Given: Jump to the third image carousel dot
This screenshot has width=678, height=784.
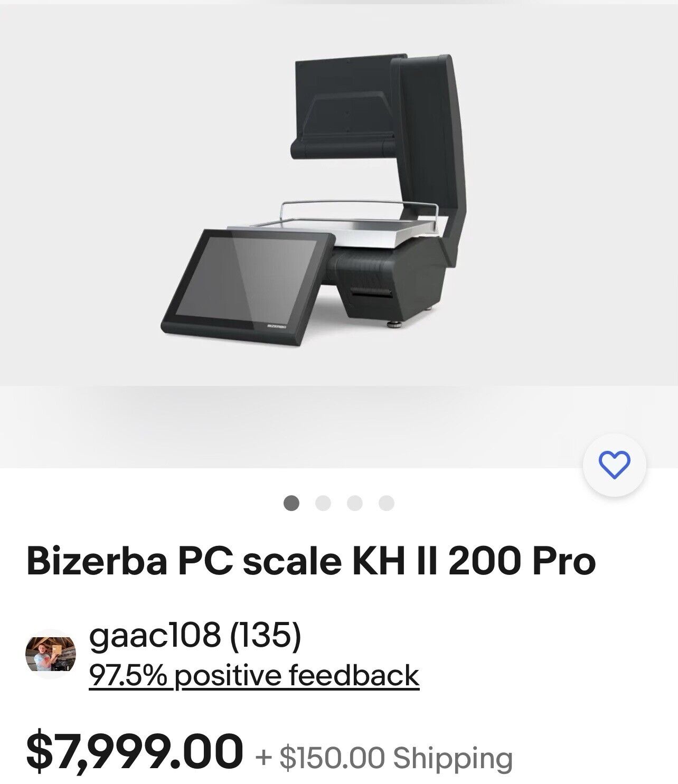Looking at the screenshot, I should coord(355,503).
